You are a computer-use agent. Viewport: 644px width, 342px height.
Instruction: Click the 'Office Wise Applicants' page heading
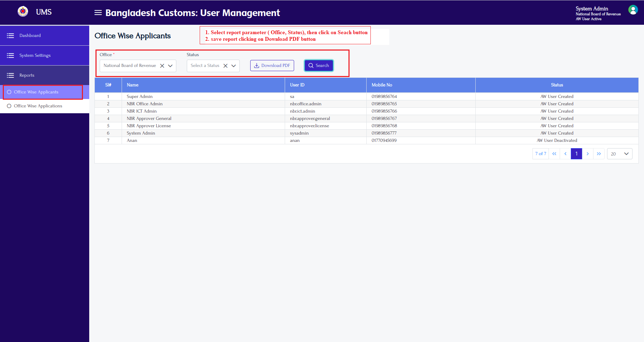pos(132,36)
